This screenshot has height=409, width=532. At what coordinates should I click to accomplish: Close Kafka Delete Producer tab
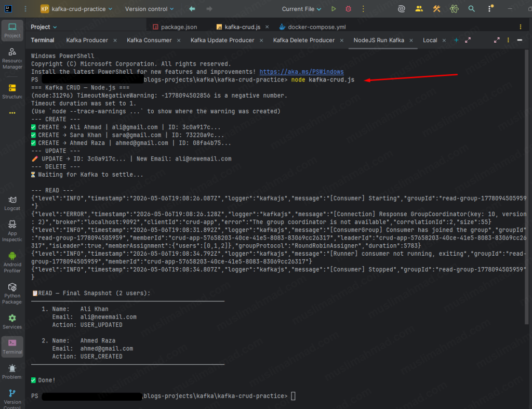click(342, 40)
